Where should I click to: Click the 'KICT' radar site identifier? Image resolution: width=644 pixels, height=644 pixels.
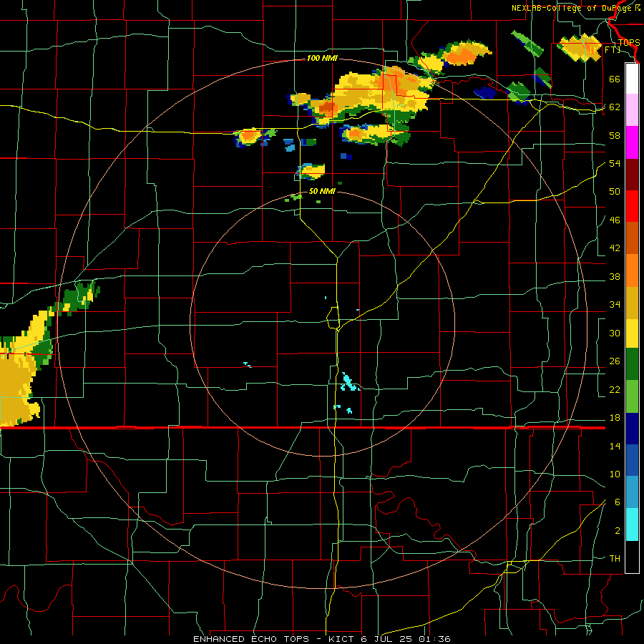point(341,639)
